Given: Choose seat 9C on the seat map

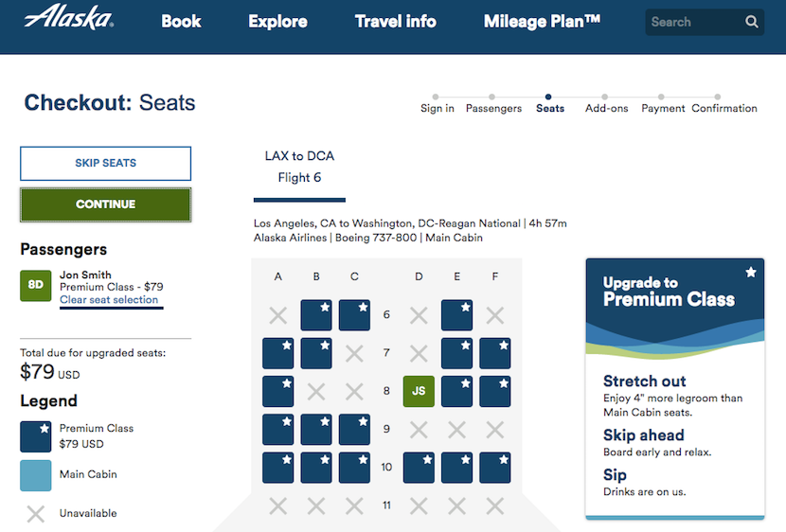Looking at the screenshot, I should [x=354, y=429].
